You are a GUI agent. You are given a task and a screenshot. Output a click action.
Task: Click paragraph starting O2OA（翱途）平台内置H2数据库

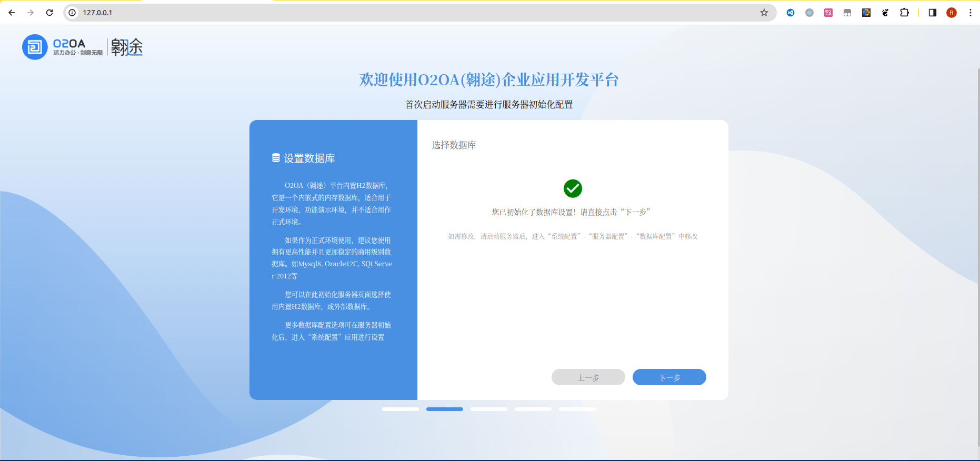pos(332,204)
